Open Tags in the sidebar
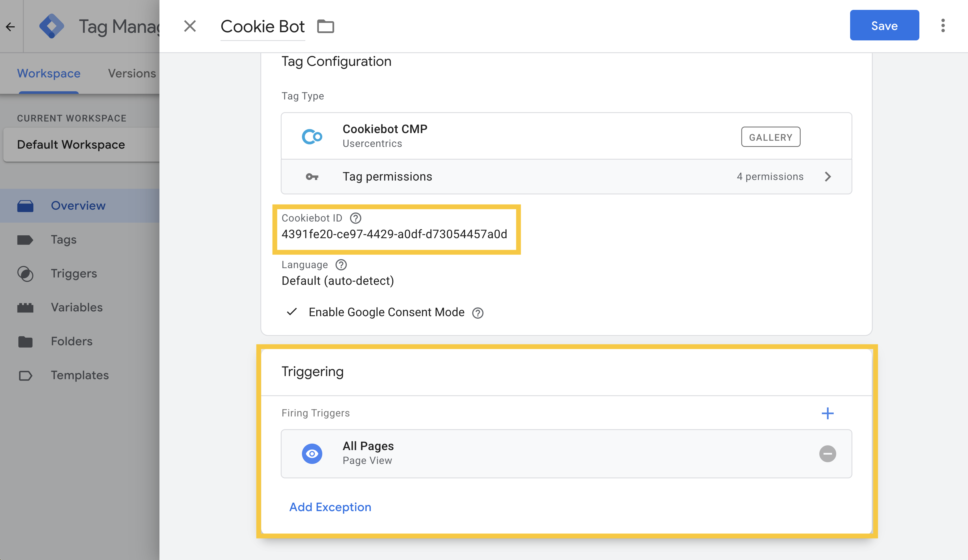This screenshot has width=968, height=560. 80,240
